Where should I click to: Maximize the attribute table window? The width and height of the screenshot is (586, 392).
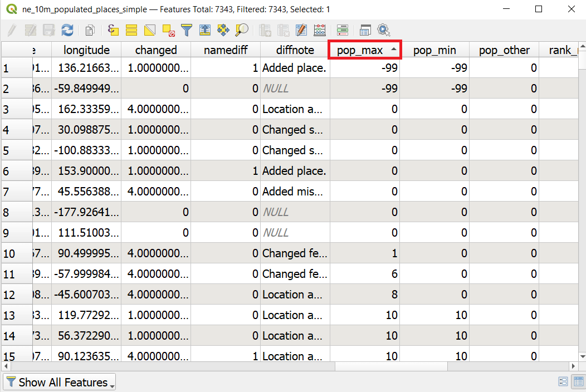(x=539, y=9)
